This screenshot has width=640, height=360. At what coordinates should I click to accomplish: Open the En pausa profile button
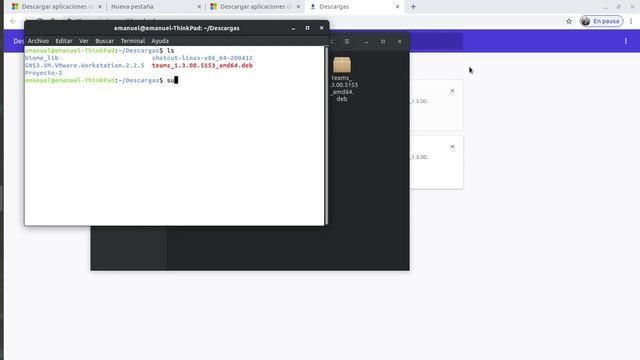click(x=602, y=21)
